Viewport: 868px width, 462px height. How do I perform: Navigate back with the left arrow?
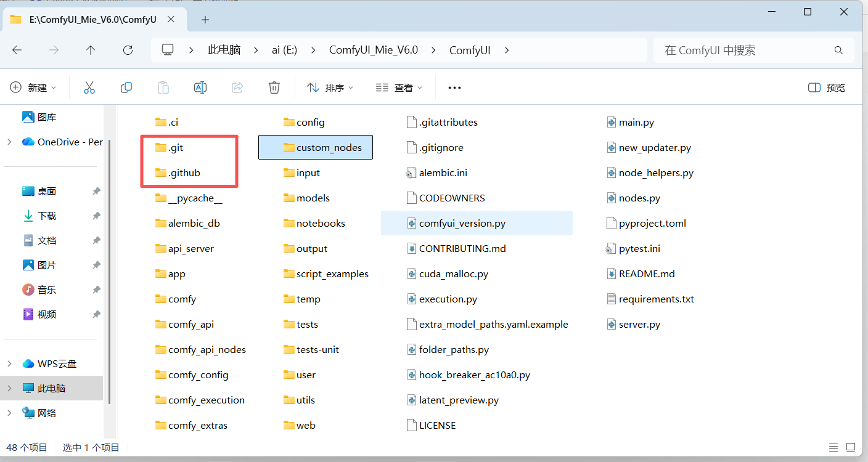tap(17, 50)
